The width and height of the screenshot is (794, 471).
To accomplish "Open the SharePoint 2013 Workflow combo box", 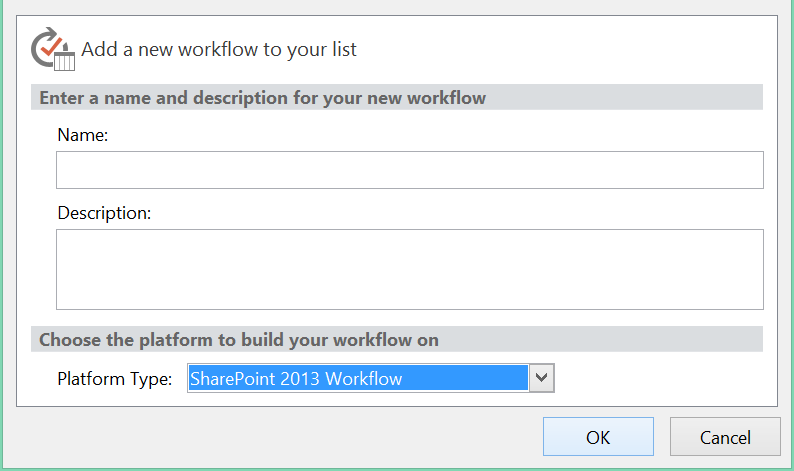I will coord(370,378).
